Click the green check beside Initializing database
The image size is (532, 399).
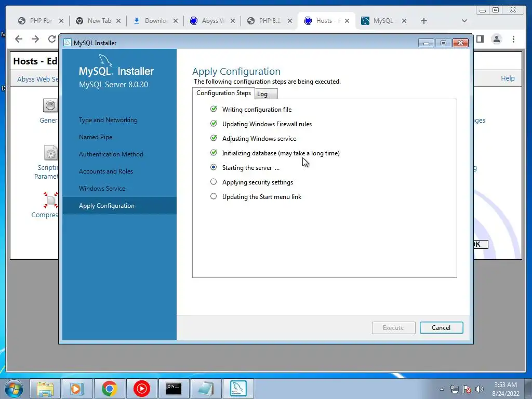214,153
